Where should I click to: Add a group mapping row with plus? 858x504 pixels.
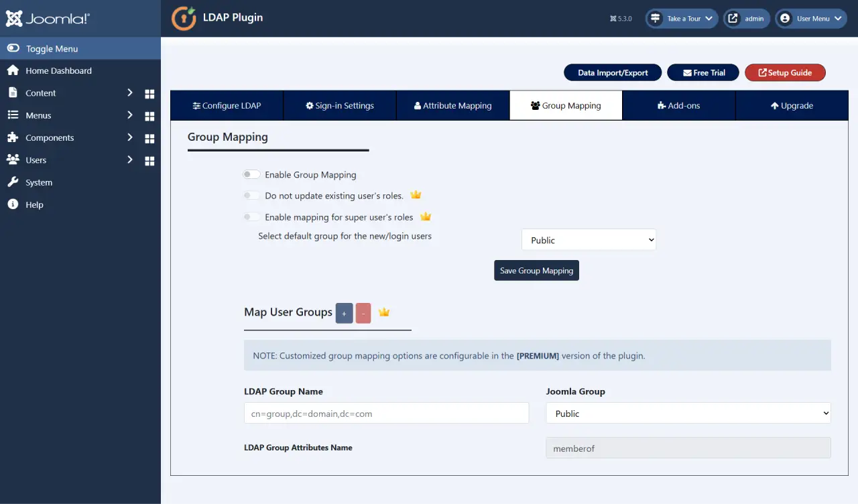(345, 313)
